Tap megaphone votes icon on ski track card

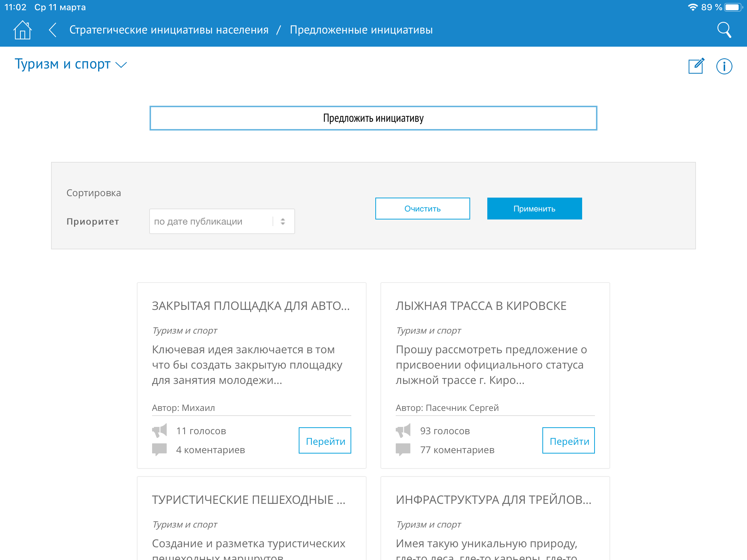click(x=403, y=431)
